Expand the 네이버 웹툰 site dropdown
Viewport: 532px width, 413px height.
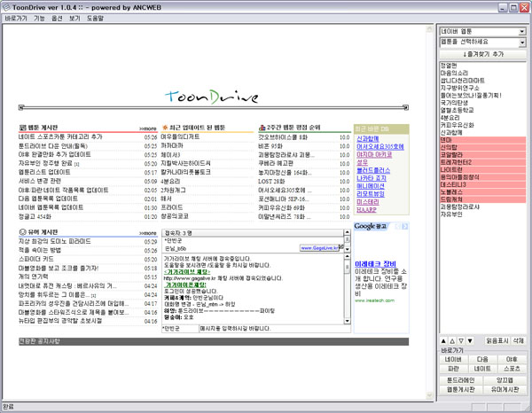tap(522, 32)
